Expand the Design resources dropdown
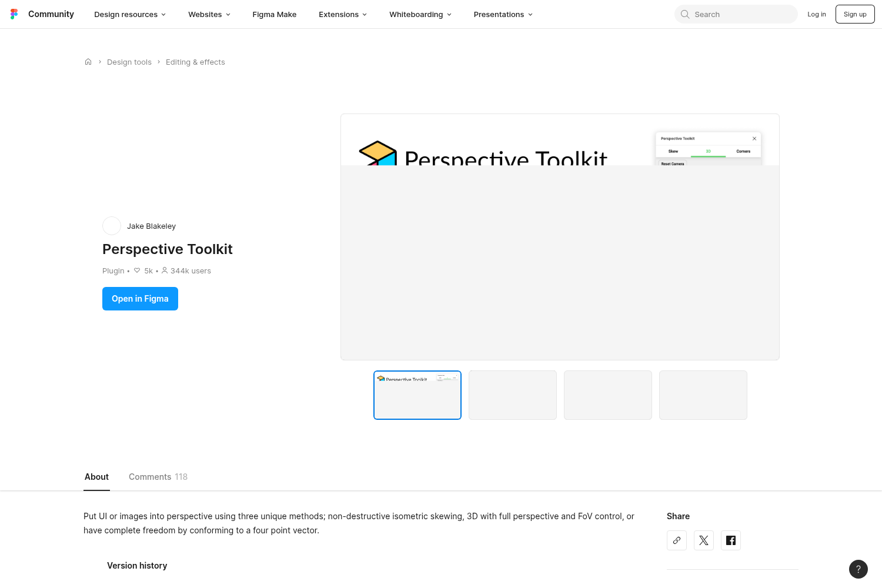882x588 pixels. [130, 14]
